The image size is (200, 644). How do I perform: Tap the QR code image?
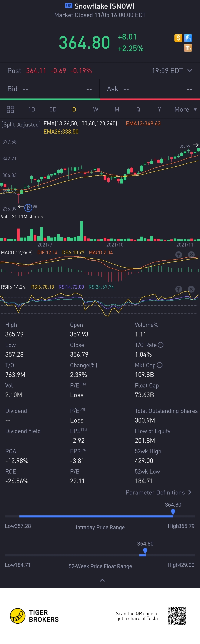pos(177,616)
